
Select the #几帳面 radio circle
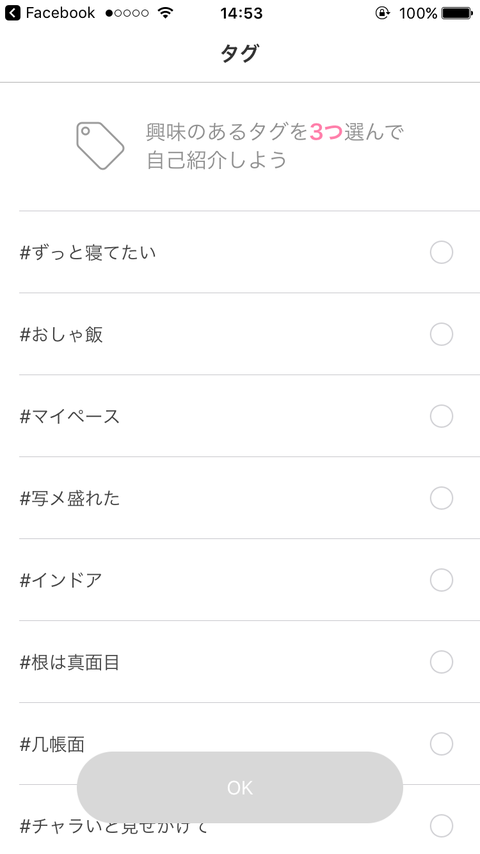click(x=441, y=743)
